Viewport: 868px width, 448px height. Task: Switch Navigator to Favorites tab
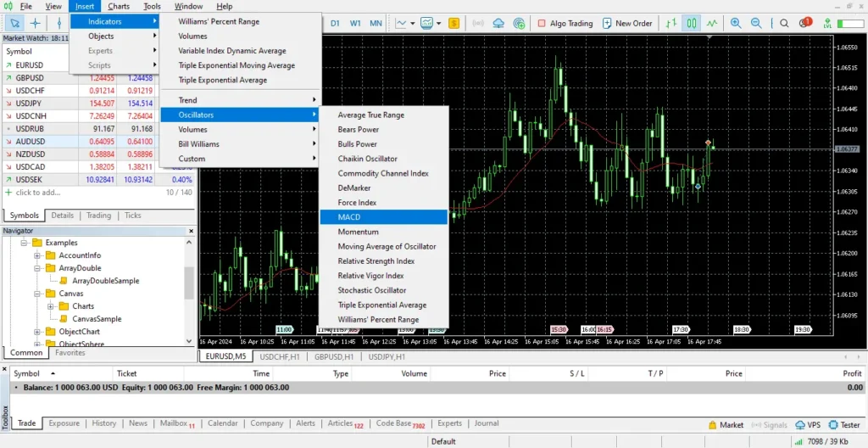[70, 353]
